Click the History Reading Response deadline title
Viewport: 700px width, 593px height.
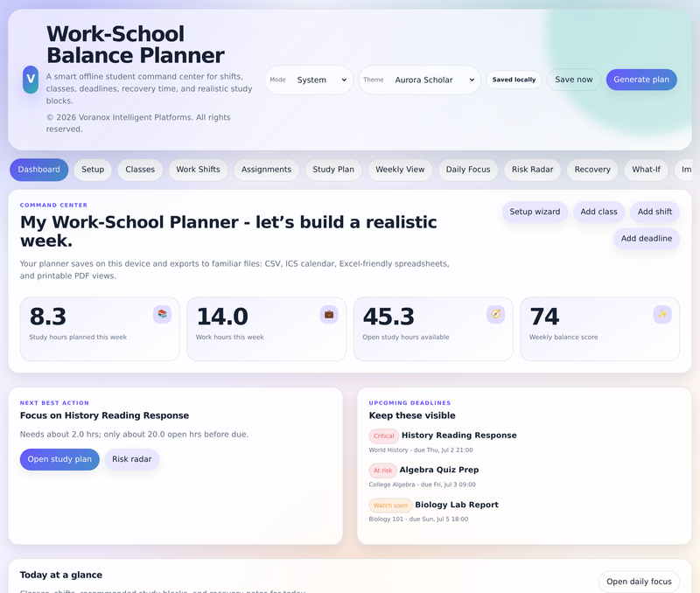(458, 436)
